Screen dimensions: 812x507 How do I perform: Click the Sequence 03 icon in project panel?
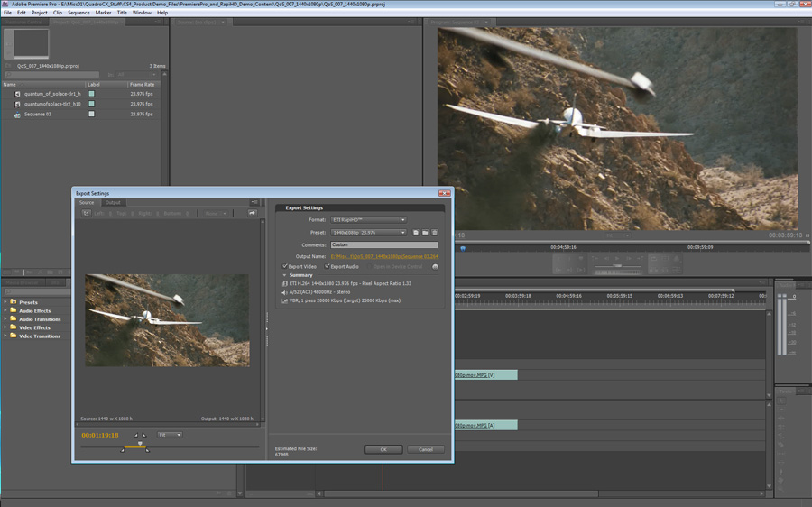click(x=17, y=115)
